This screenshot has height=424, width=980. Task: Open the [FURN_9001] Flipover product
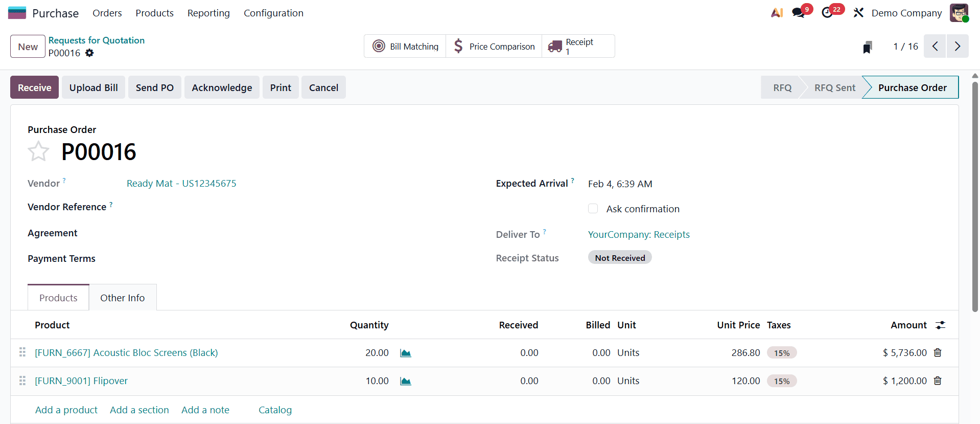tap(81, 381)
